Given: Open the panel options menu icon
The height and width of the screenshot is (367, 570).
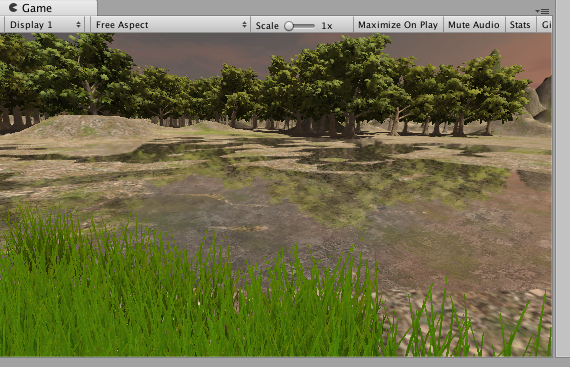Looking at the screenshot, I should pyautogui.click(x=542, y=11).
